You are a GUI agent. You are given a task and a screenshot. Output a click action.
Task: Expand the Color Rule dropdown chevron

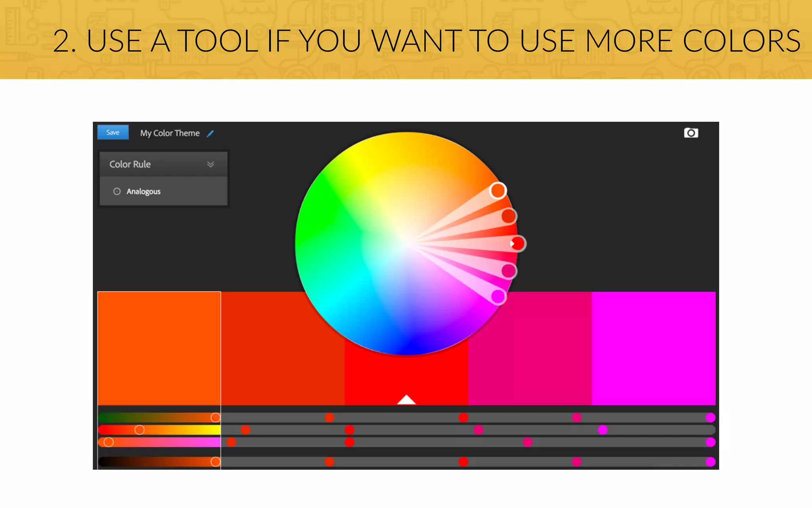211,164
